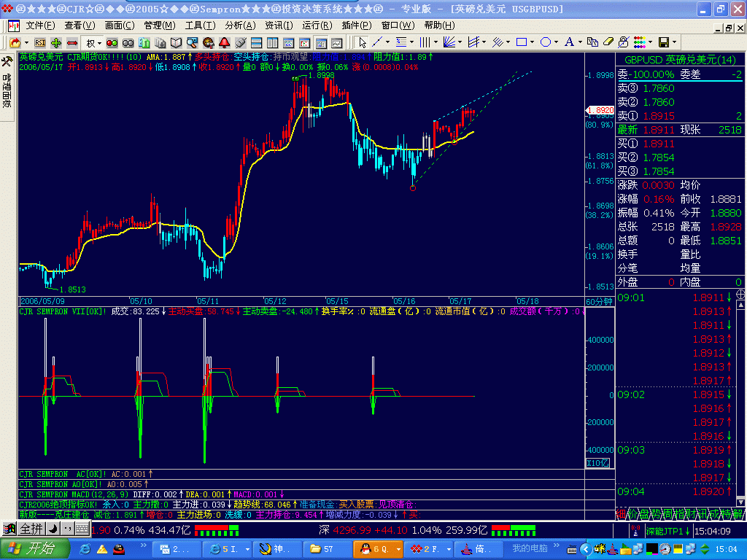This screenshot has height=560, width=747.
Task: Click the green four-way arrow icon
Action: click(x=56, y=43)
